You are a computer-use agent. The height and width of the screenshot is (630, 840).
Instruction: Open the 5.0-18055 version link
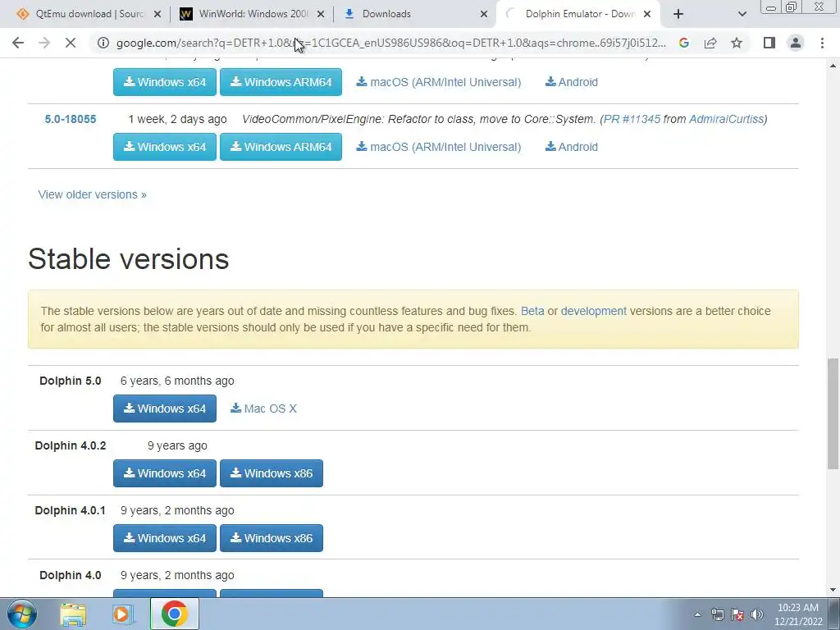pyautogui.click(x=71, y=119)
